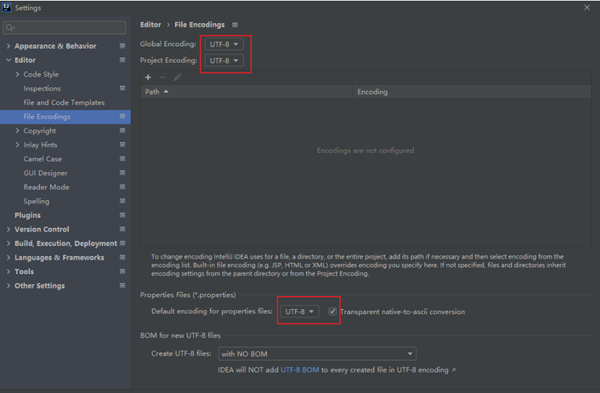The height and width of the screenshot is (393, 600).
Task: Click project icon beside Version Control
Action: click(122, 229)
